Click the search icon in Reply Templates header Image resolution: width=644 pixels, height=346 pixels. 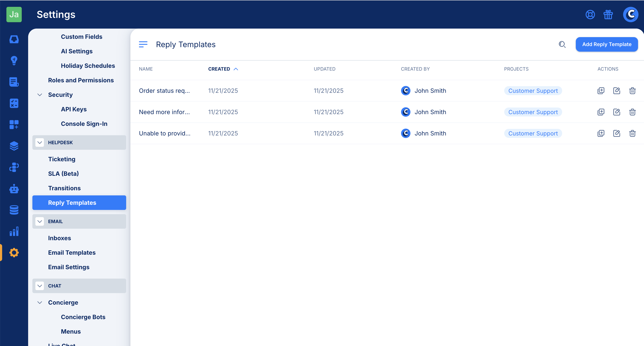coord(562,45)
